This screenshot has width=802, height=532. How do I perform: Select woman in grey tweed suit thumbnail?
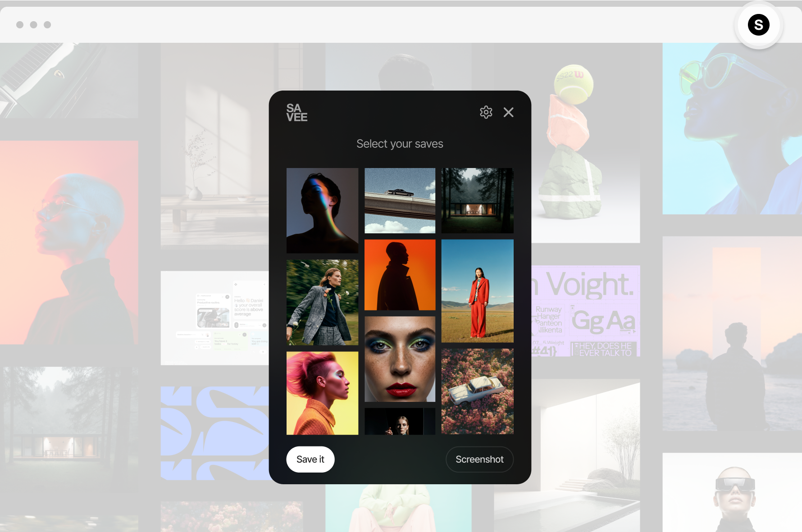tap(322, 302)
